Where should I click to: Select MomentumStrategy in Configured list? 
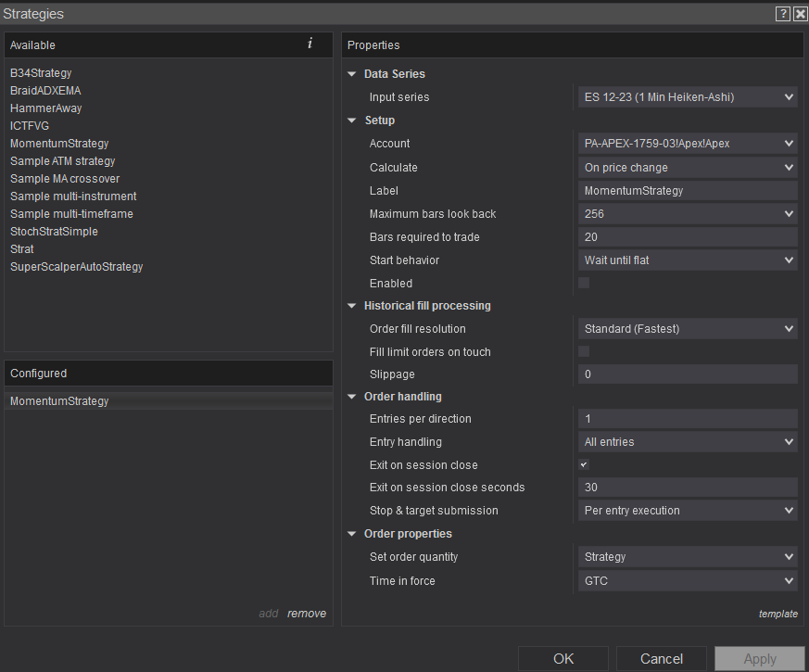(x=59, y=401)
